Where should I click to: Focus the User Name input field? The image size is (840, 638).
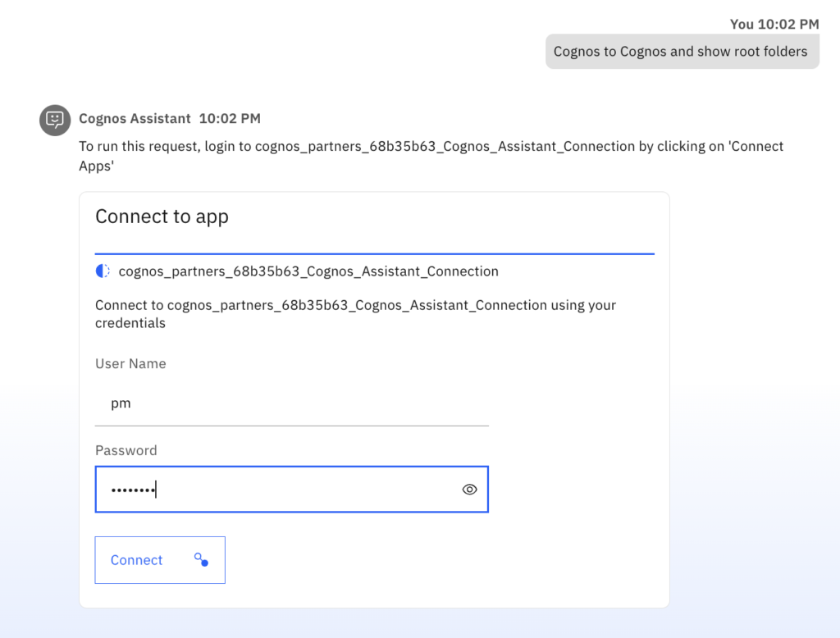tap(291, 403)
